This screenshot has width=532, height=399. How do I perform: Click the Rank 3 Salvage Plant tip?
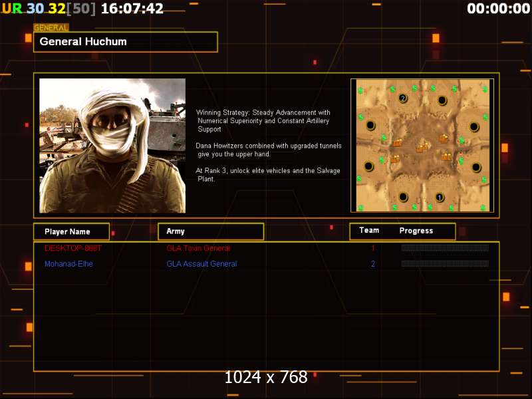click(268, 175)
